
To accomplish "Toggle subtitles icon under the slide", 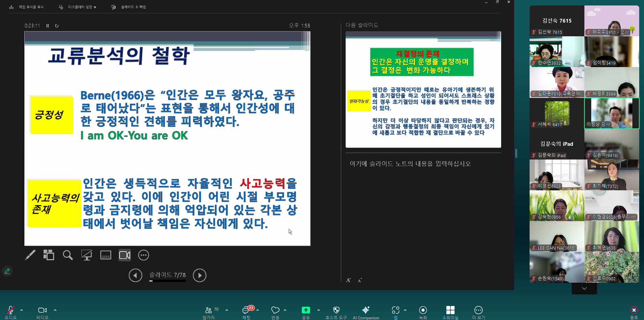I will coord(106,255).
